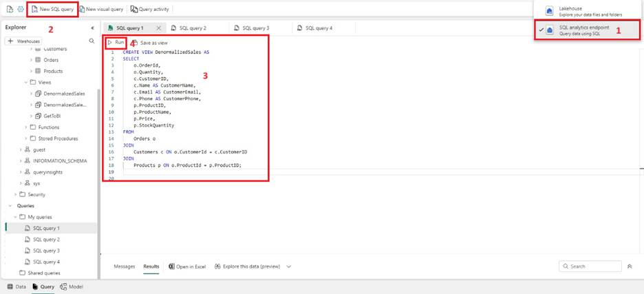Collapse the Views folder
Screen dimensions: 644x294
click(x=26, y=82)
